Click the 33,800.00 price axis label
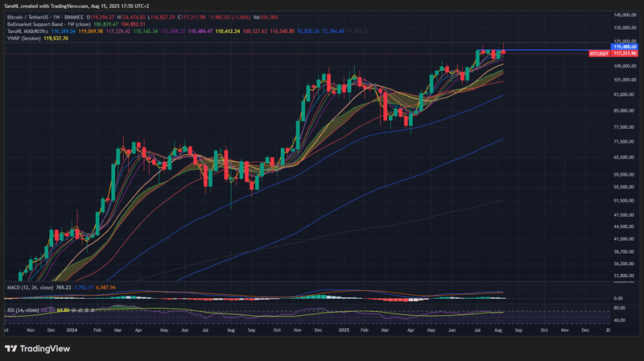Screen dimensions: 644x361 (625, 276)
